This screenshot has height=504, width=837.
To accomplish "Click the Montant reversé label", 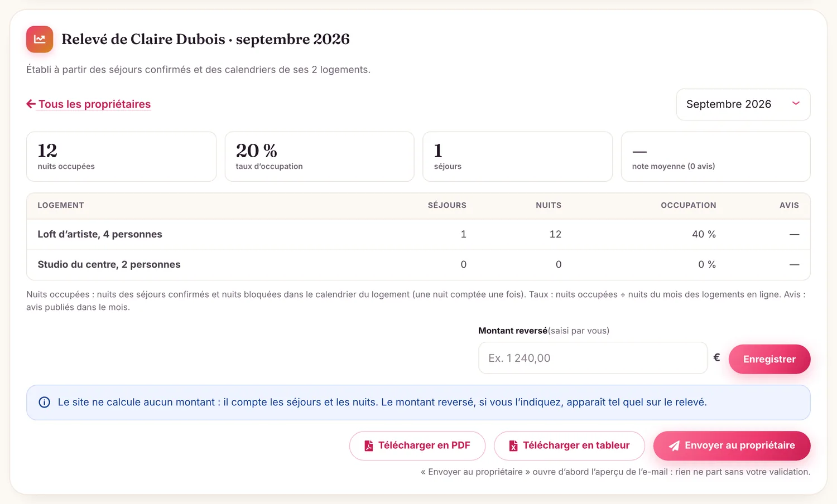I will [513, 331].
